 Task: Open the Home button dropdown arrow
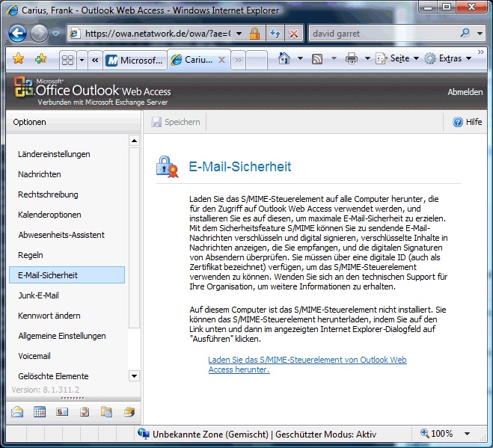[x=300, y=58]
